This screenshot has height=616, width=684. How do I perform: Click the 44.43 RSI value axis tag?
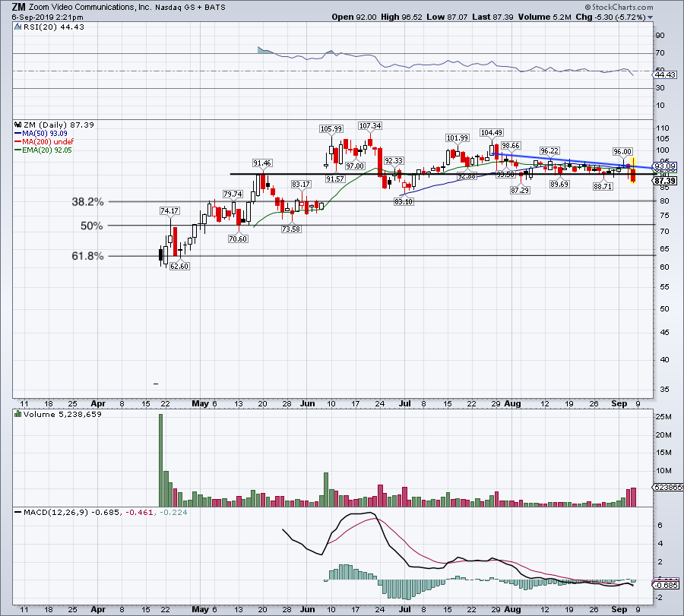pyautogui.click(x=665, y=75)
